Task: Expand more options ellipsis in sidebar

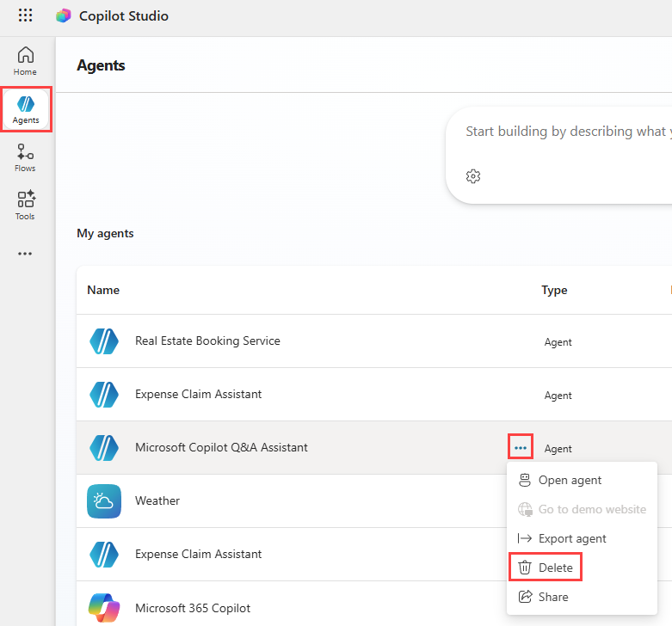Action: point(25,254)
